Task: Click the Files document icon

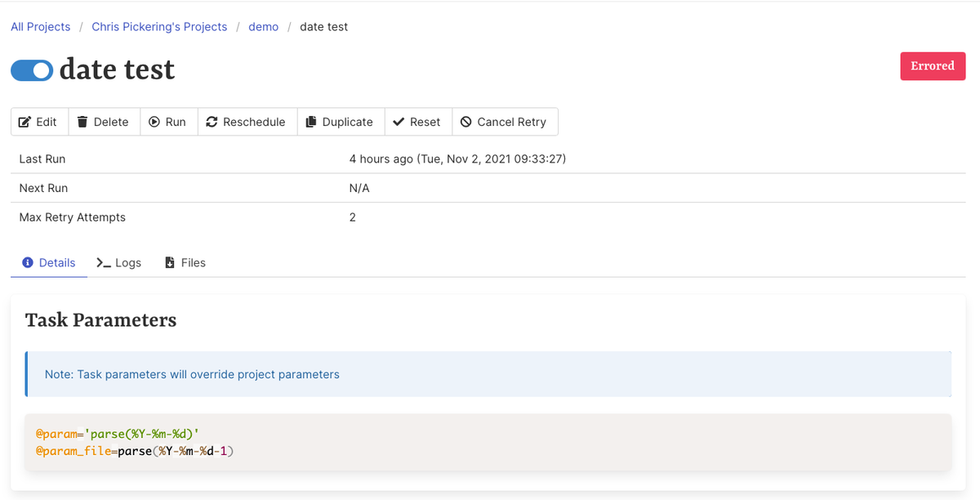Action: pos(169,262)
